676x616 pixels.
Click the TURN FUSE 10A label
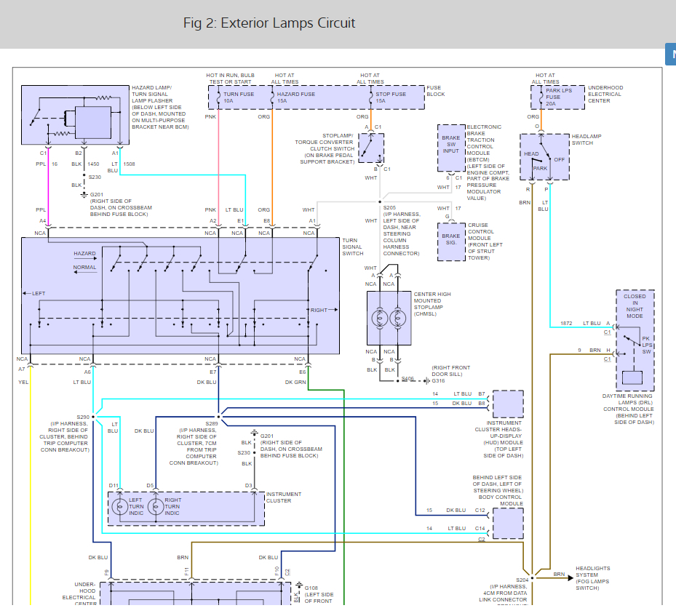[239, 97]
